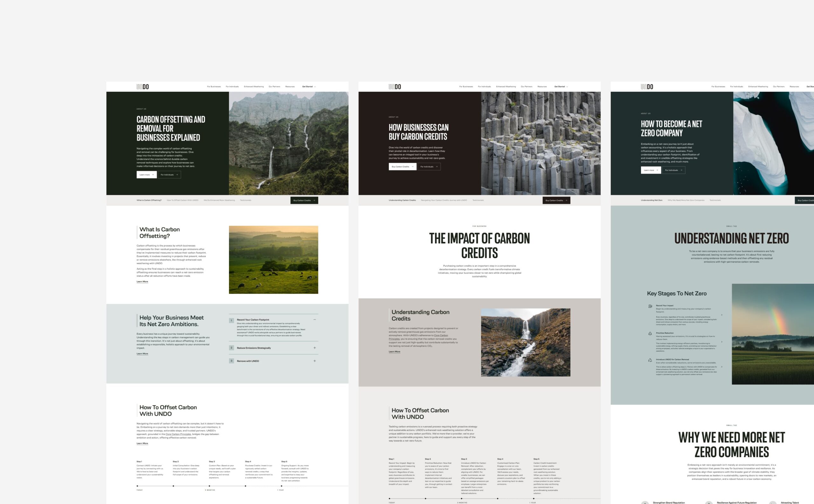Expand Reduce Emissions Strategically with its plus sign
The width and height of the screenshot is (814, 504).
pyautogui.click(x=314, y=348)
